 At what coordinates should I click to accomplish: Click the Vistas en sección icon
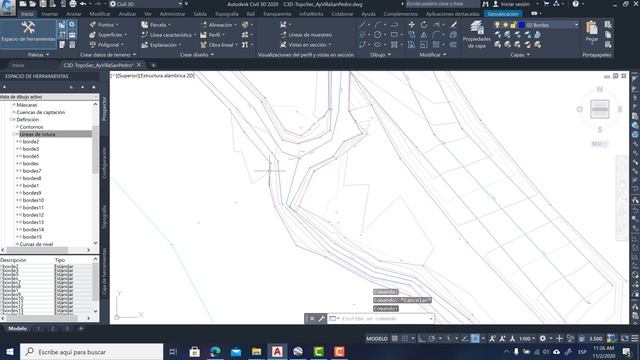[x=283, y=45]
